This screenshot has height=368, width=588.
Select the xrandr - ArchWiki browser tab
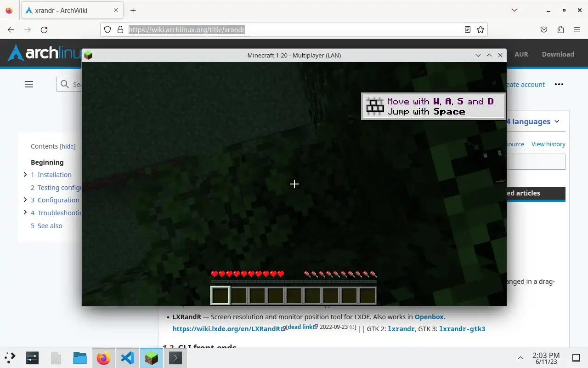click(72, 10)
